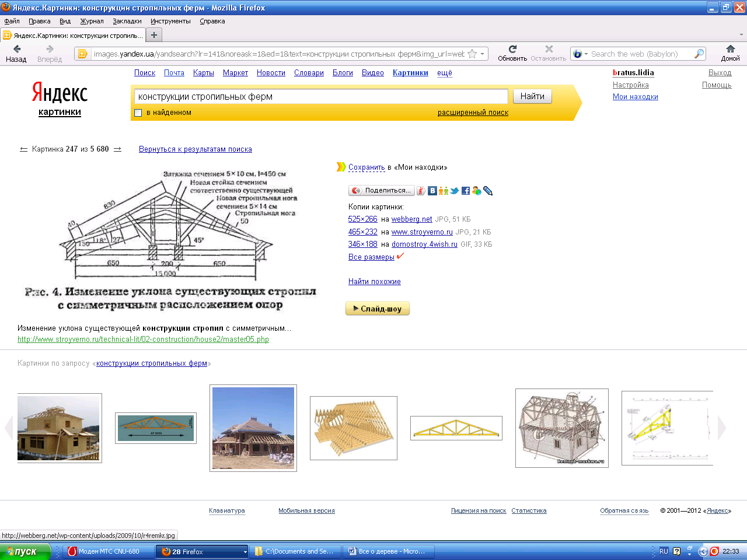The image size is (747, 560).
Task: Open the Инструменты menu
Action: click(170, 21)
